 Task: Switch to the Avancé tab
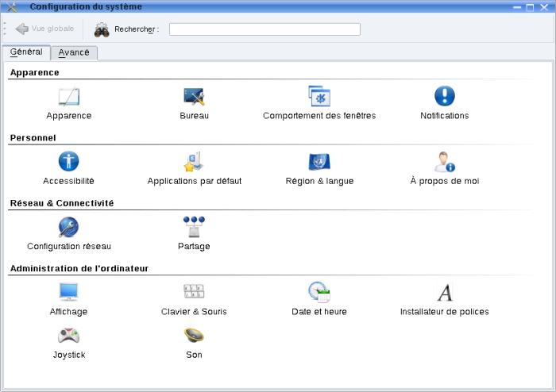pyautogui.click(x=74, y=53)
